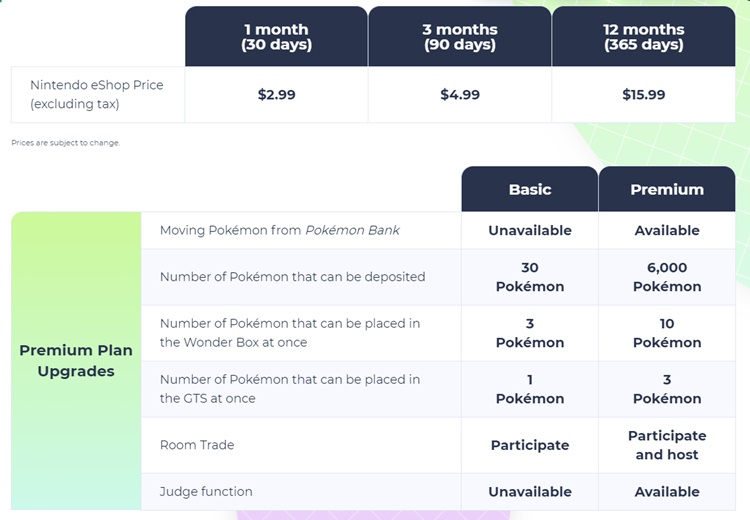750x520 pixels.
Task: Click the Premium Plan Upgrades side panel
Action: 76,361
